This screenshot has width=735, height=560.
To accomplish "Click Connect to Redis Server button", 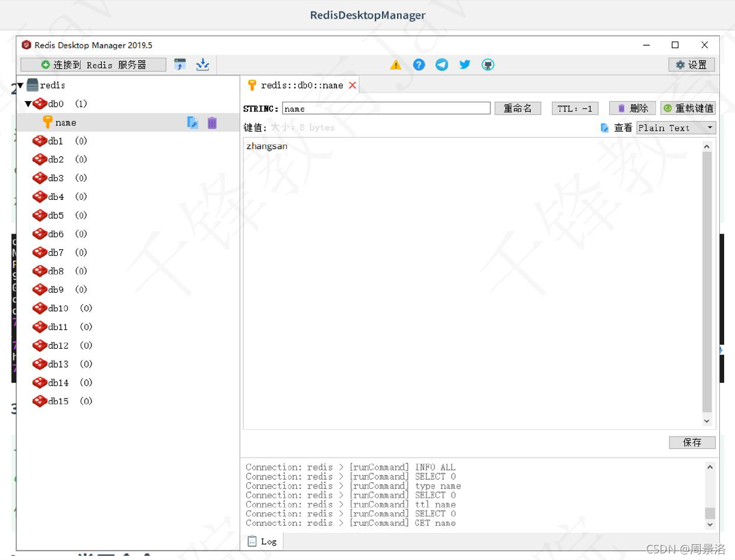I will click(x=93, y=64).
